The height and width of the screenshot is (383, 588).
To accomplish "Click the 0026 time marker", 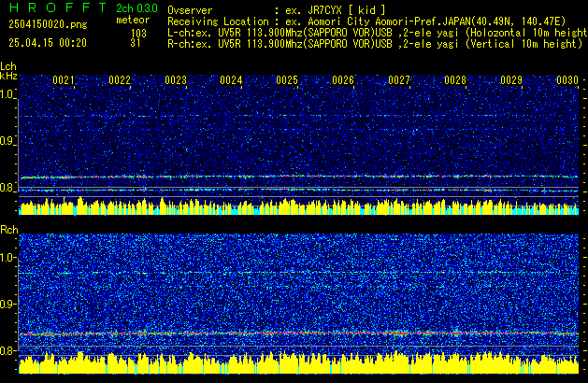I will click(343, 80).
